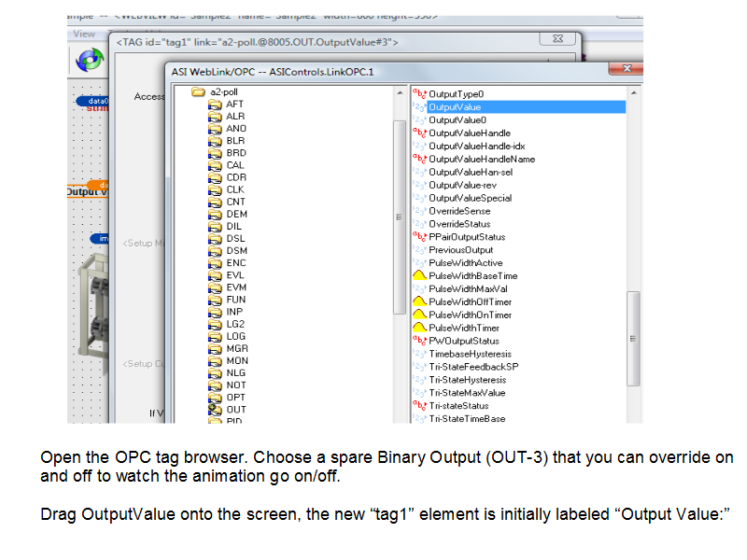Click the string icon beside OutputValueHandle
This screenshot has width=747, height=560.
click(x=419, y=133)
